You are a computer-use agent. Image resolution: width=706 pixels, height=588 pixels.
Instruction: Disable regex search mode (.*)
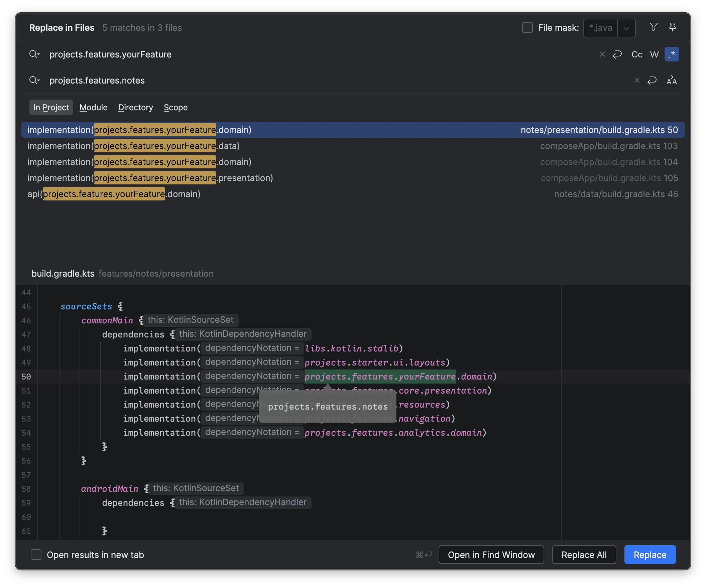[672, 54]
